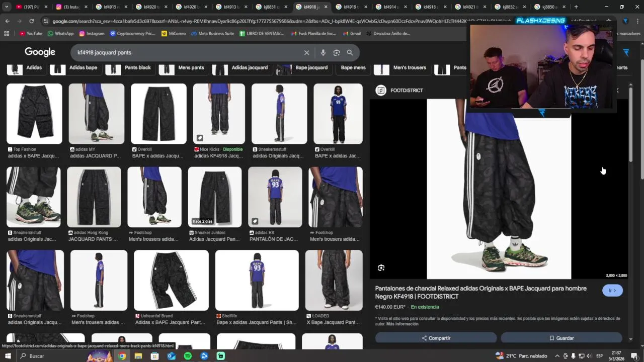Reload the current page
The image size is (644, 362).
(x=31, y=21)
